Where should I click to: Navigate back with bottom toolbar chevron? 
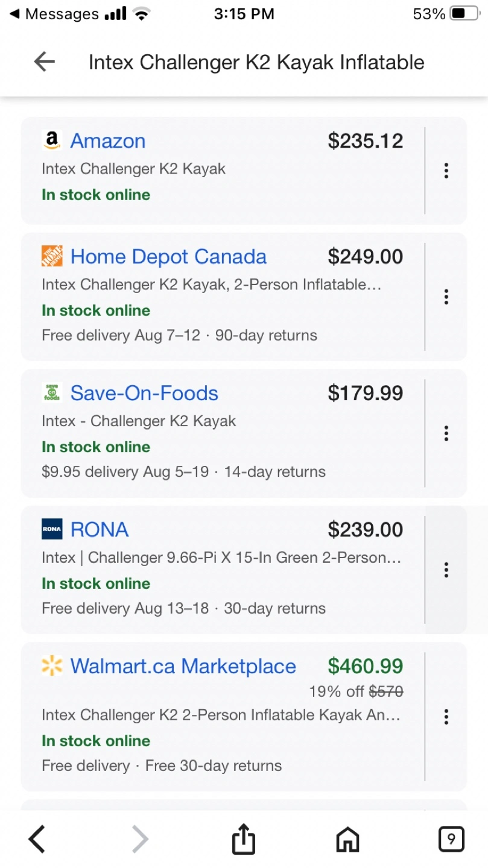point(37,839)
